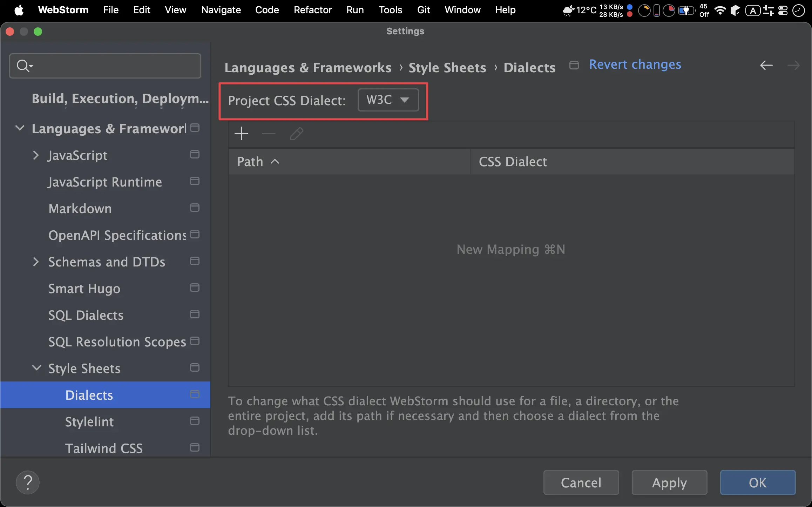Click the back navigation arrow in Settings
Image resolution: width=812 pixels, height=507 pixels.
766,65
